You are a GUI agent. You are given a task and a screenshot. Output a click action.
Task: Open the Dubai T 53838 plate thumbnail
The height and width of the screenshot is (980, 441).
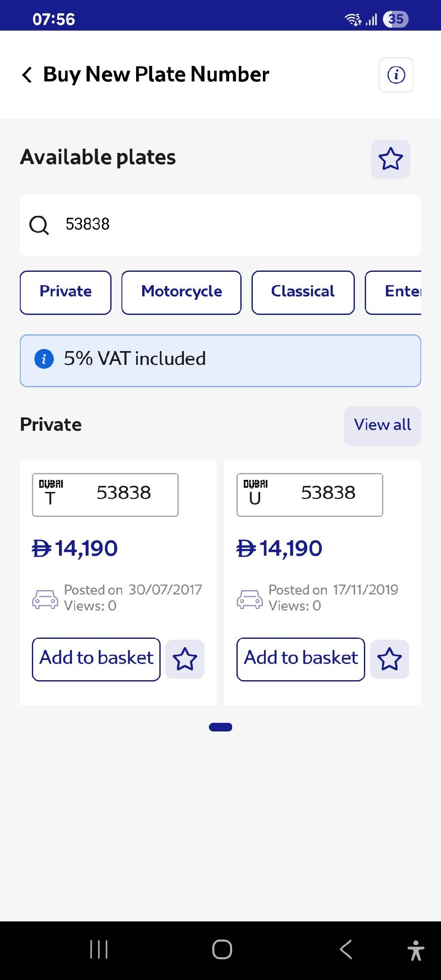[x=105, y=495]
